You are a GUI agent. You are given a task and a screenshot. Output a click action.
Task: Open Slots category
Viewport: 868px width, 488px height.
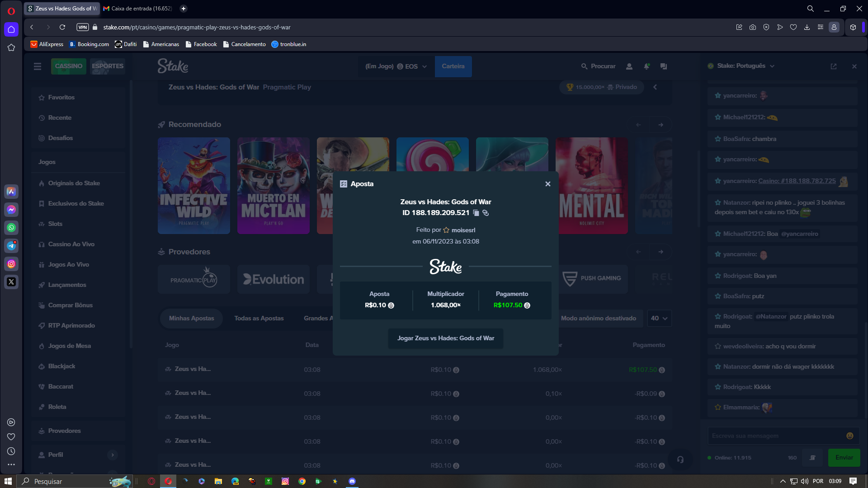point(78,224)
